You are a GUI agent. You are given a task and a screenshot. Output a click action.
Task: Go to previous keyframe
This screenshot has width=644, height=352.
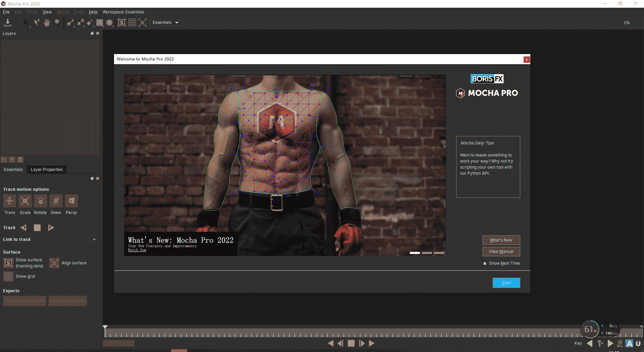[x=590, y=343]
